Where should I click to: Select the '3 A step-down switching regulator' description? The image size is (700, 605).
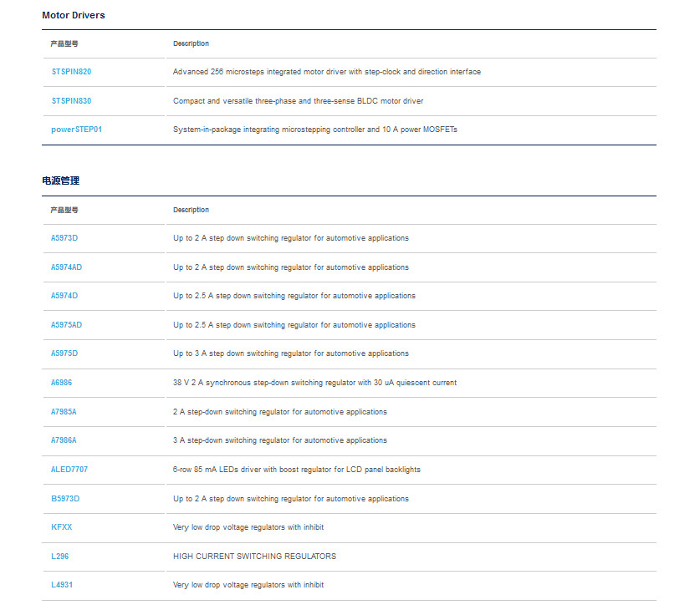280,440
